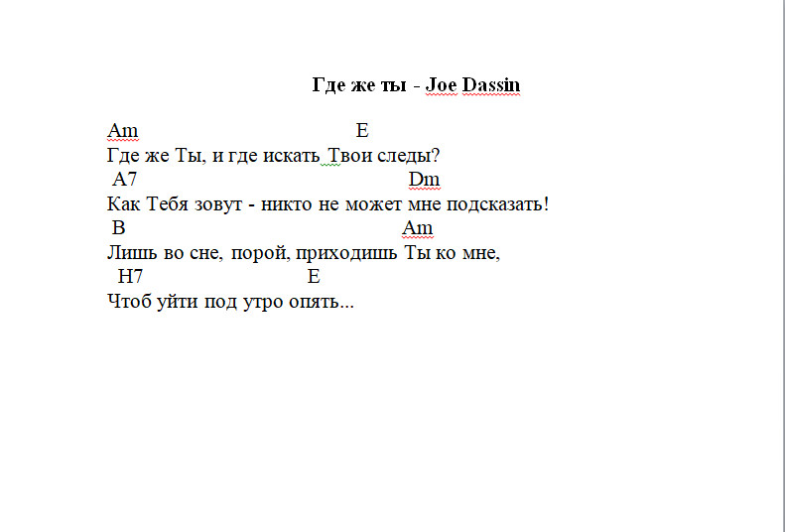Click the Dm chord label
The height and width of the screenshot is (532, 785).
[424, 180]
